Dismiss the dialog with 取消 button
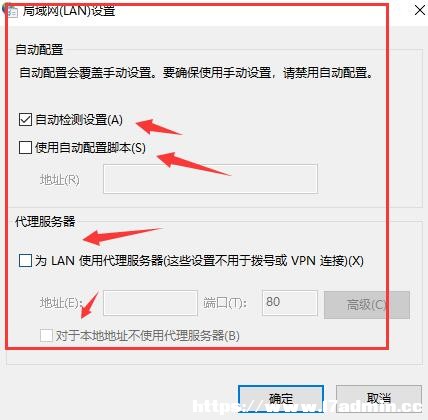This screenshot has height=420, width=428. click(x=379, y=398)
